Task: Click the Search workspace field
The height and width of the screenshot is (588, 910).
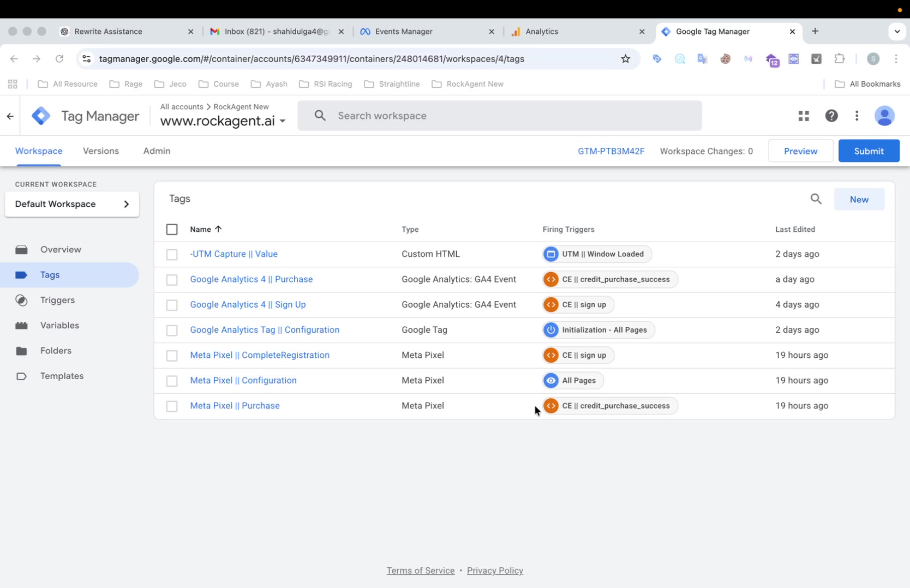Action: pos(499,116)
